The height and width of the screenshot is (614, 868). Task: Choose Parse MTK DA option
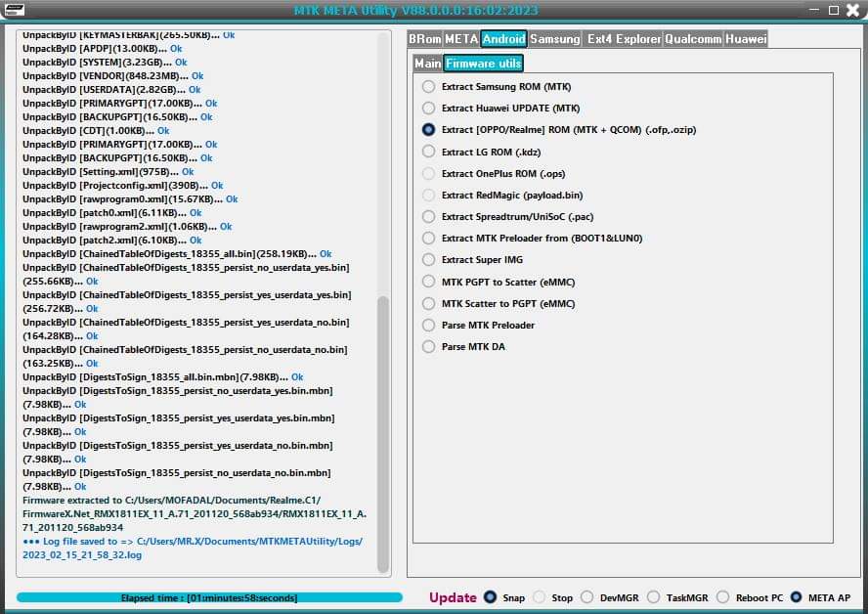click(428, 346)
